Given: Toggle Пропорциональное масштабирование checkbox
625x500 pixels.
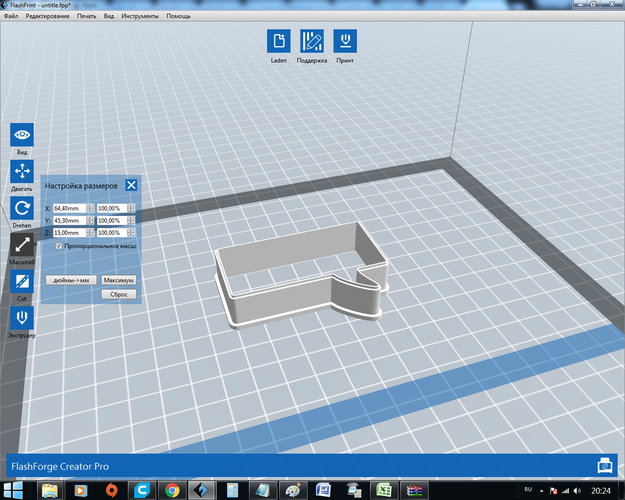Looking at the screenshot, I should [59, 246].
